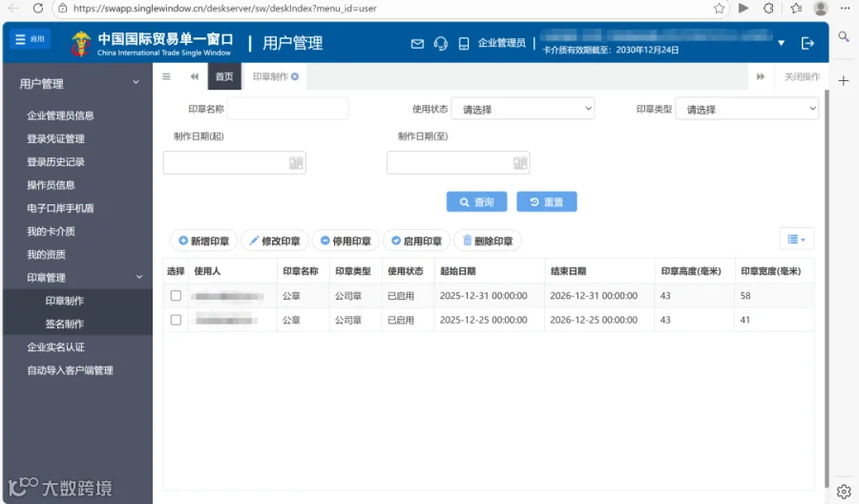Click the headset customer service icon
This screenshot has width=859, height=504.
tap(440, 43)
